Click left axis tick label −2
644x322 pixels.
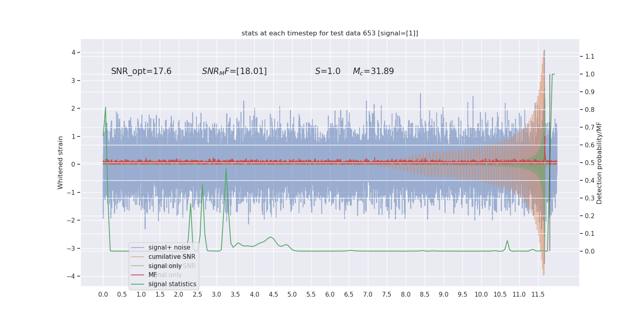(x=71, y=220)
